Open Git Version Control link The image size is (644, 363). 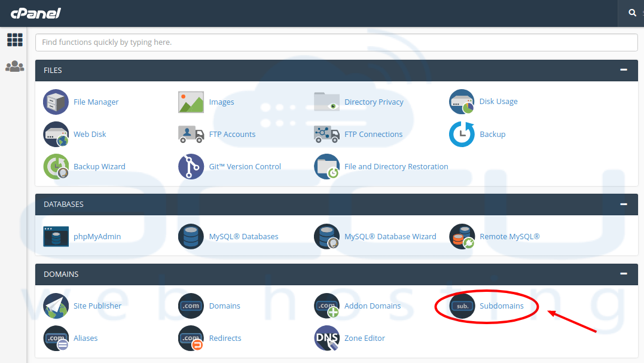point(245,166)
